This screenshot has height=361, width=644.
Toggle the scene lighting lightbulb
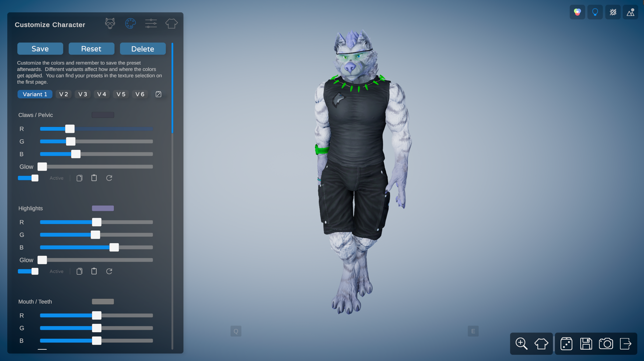click(x=595, y=12)
